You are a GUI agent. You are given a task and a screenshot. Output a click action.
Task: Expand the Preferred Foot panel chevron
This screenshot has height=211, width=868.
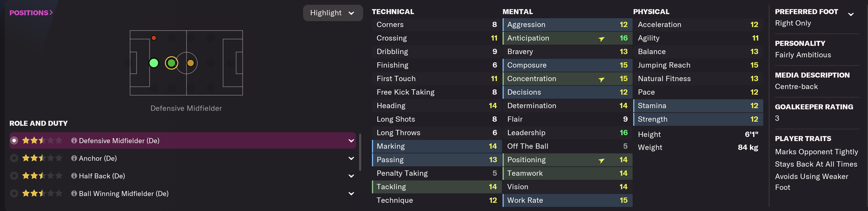click(851, 14)
